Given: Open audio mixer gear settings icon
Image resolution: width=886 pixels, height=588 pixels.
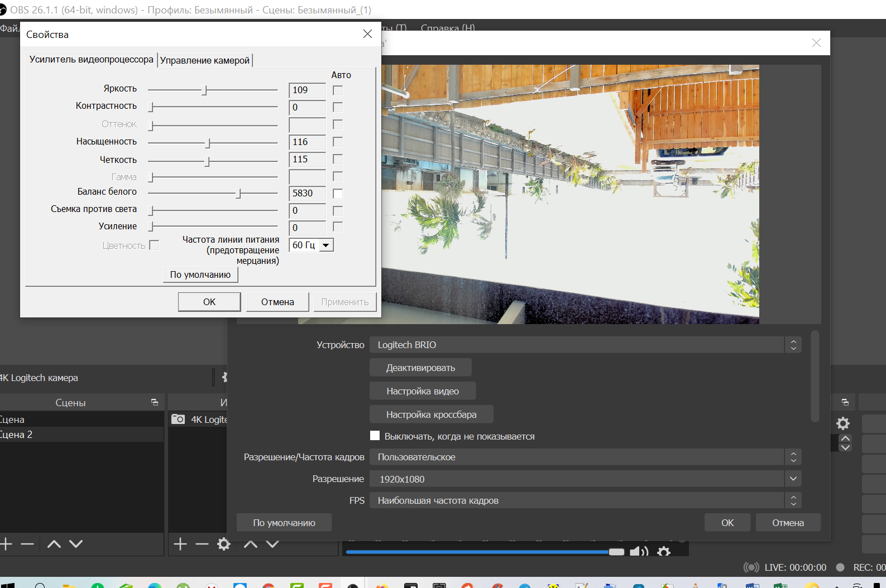Looking at the screenshot, I should click(x=664, y=552).
